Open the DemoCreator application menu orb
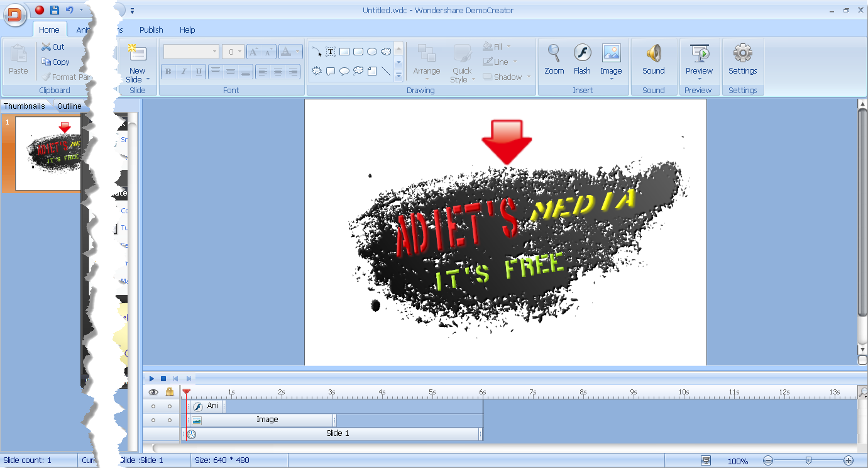This screenshot has height=468, width=868. (x=15, y=14)
